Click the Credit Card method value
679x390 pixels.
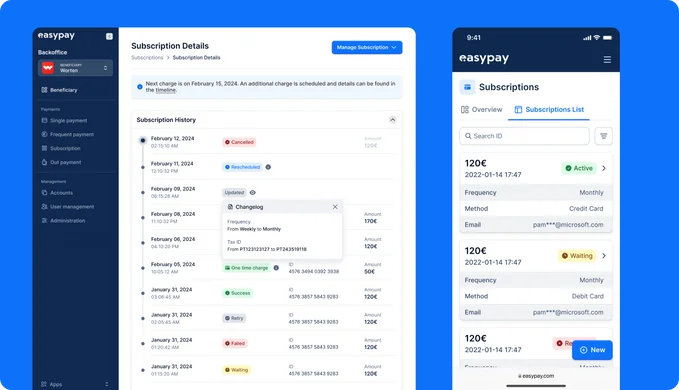[586, 209]
